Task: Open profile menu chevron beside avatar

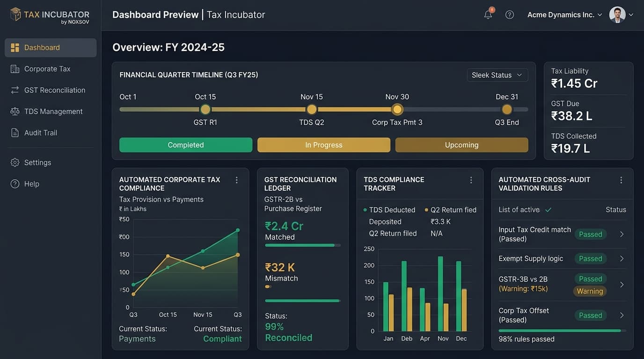Action: point(631,15)
